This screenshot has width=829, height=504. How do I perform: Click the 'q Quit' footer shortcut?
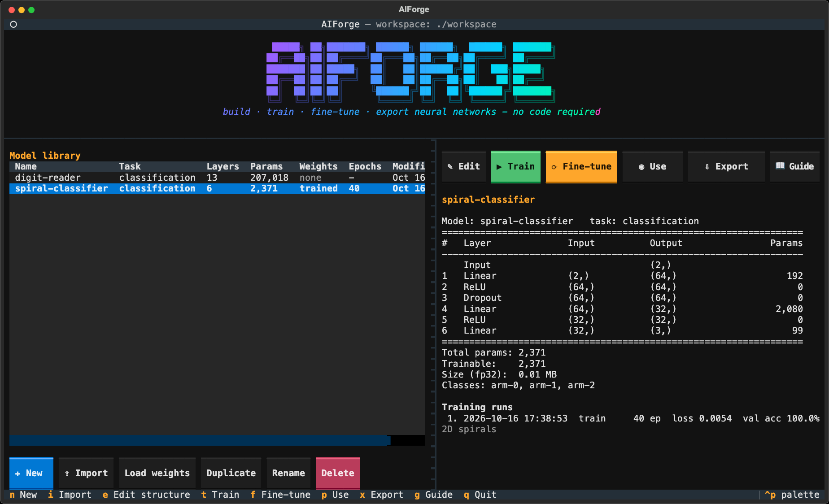[x=480, y=495]
